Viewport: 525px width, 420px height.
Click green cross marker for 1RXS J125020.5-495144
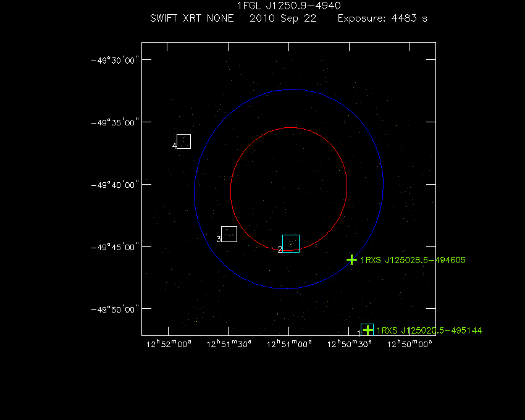pos(367,330)
